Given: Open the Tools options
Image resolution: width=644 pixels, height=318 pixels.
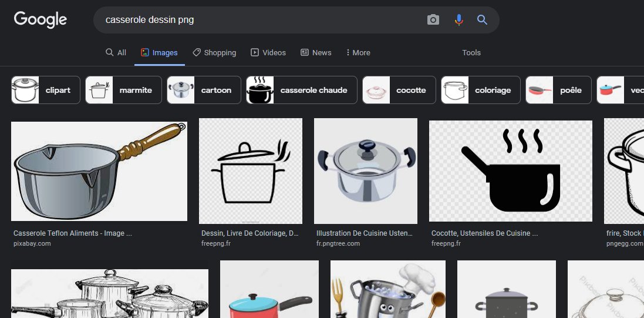Looking at the screenshot, I should click(x=471, y=53).
